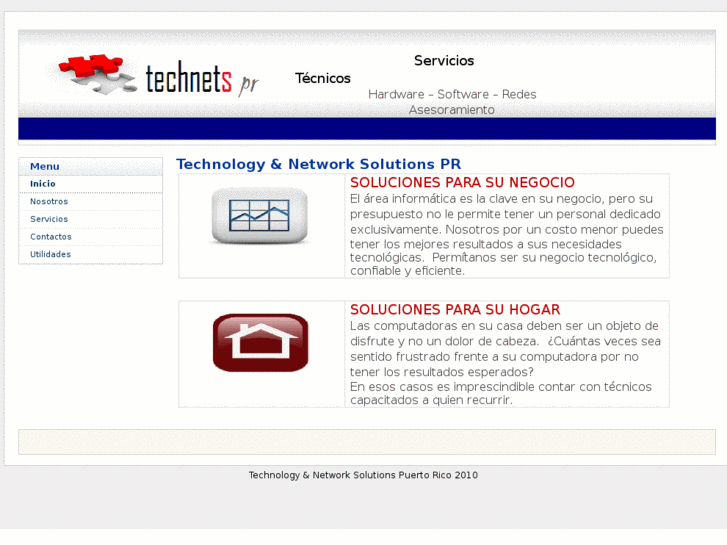727x545 pixels.
Task: Click the Asesoramiento text in the banner
Action: tap(452, 110)
